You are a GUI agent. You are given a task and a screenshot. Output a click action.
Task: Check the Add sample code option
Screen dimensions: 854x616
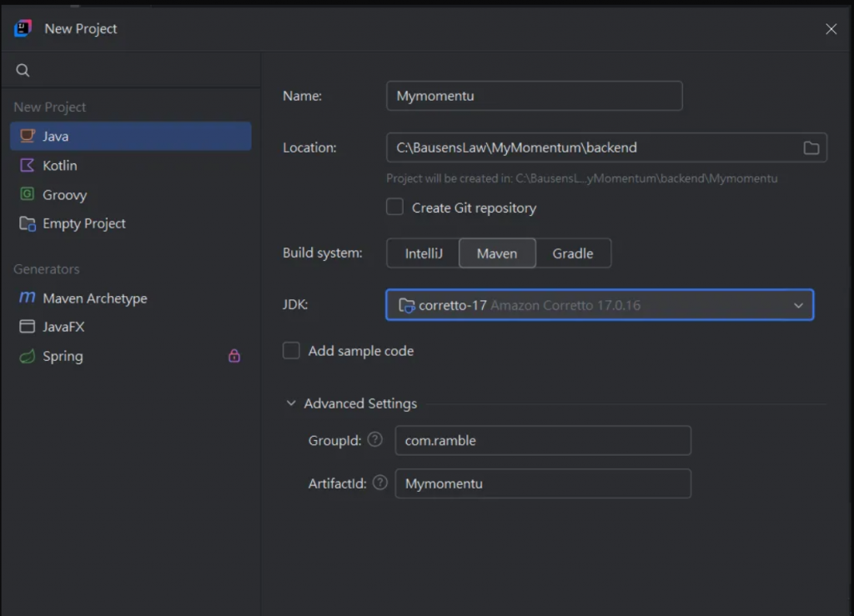tap(291, 351)
